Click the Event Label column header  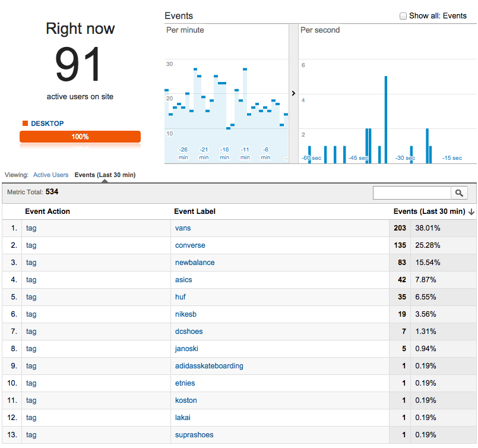coord(195,212)
